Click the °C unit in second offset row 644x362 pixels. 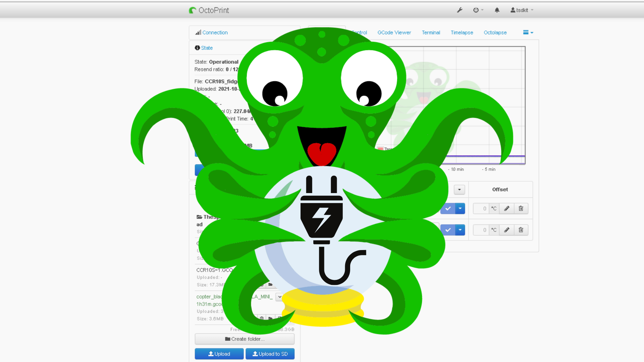click(x=494, y=230)
